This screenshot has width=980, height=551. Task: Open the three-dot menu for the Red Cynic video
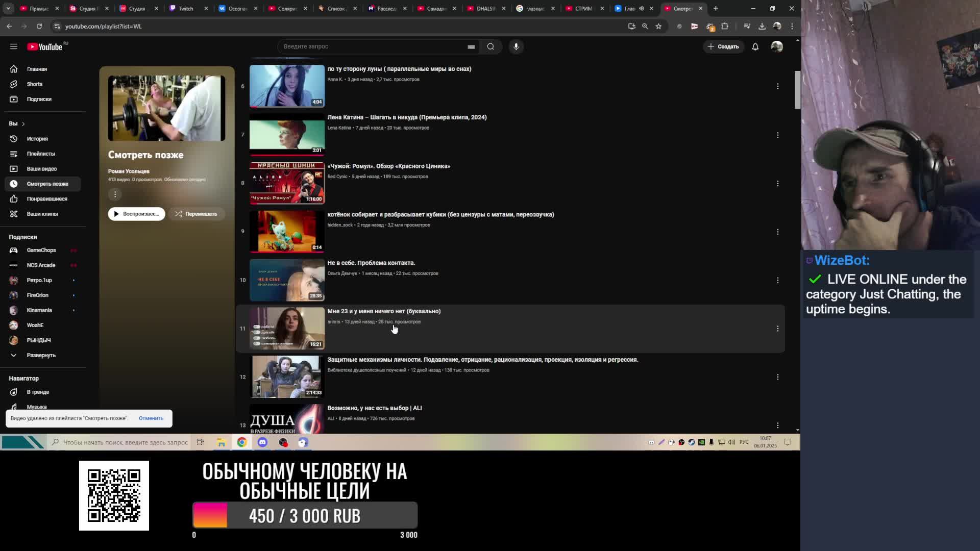(x=777, y=183)
